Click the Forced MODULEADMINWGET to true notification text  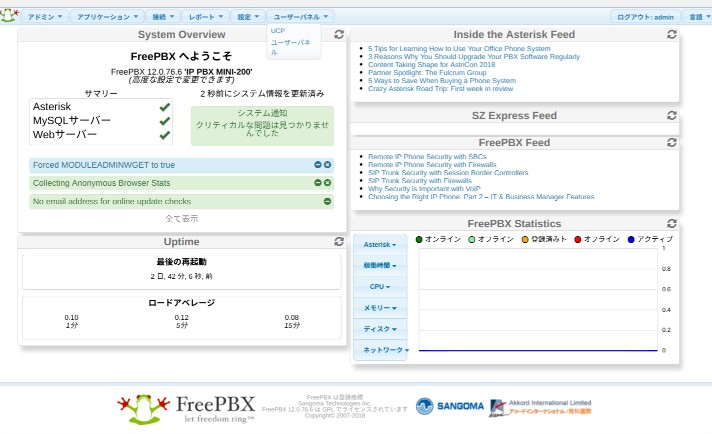click(104, 165)
